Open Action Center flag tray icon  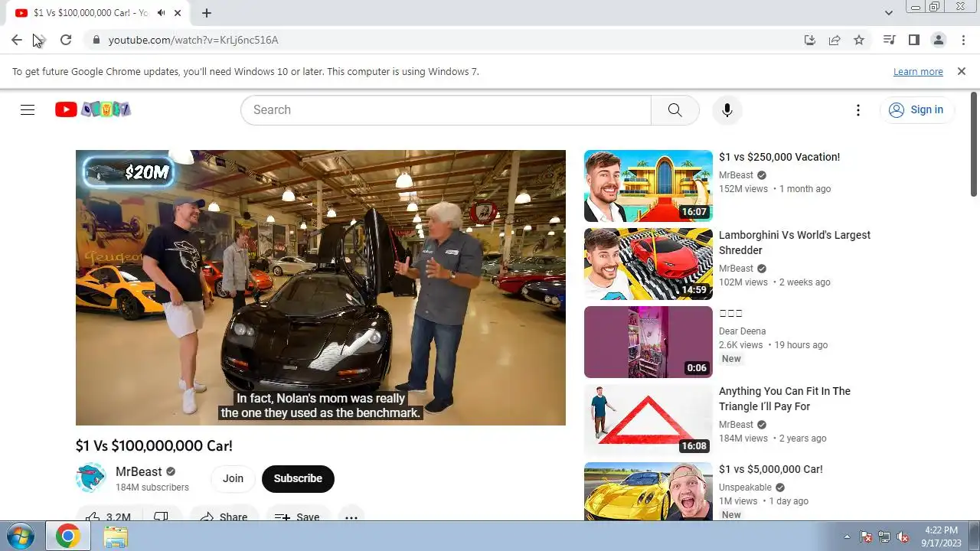click(866, 536)
